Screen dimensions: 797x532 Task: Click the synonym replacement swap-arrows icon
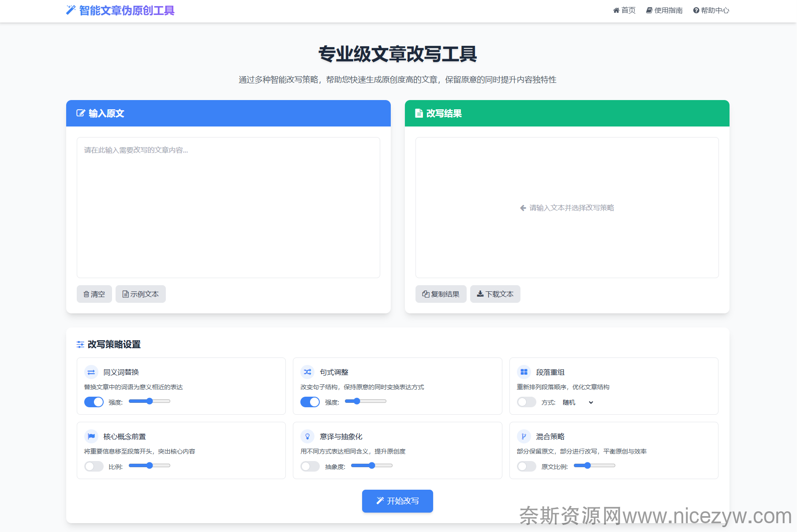(91, 372)
